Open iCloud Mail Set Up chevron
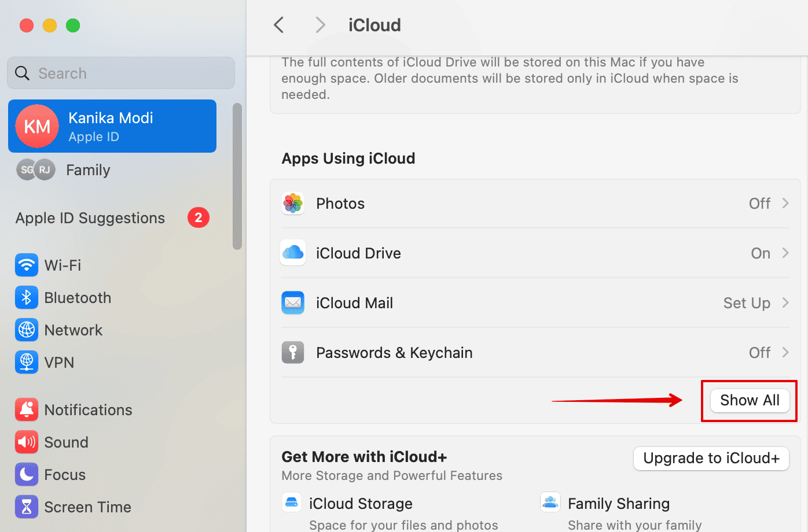This screenshot has height=532, width=808. click(x=785, y=303)
